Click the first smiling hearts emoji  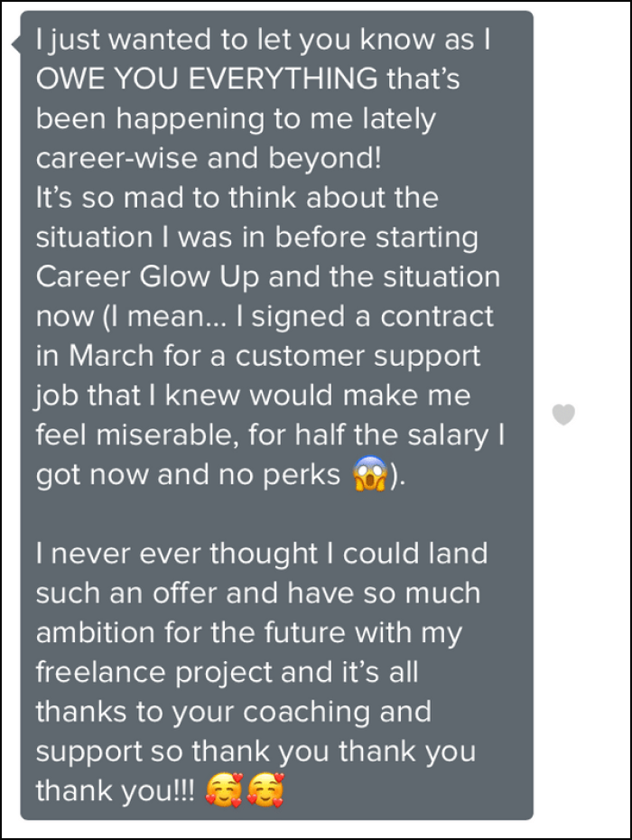tap(222, 791)
